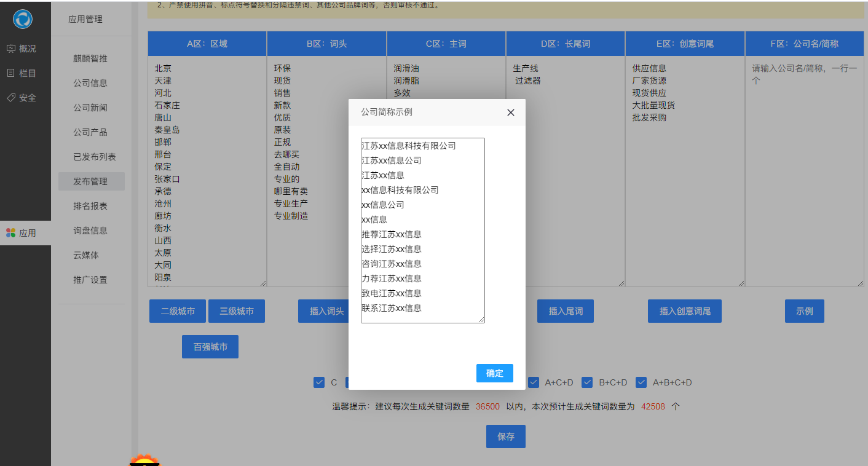Open 麒麟智推 in the app menu

[92, 58]
